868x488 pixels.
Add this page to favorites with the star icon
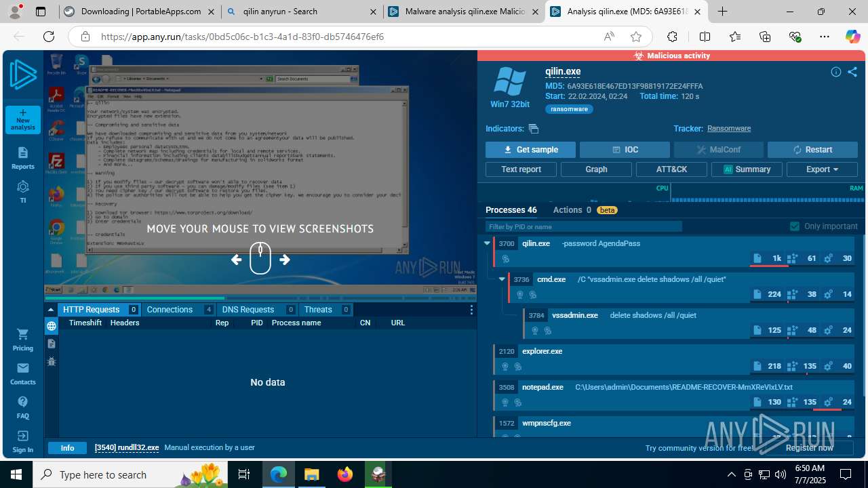[x=635, y=37]
